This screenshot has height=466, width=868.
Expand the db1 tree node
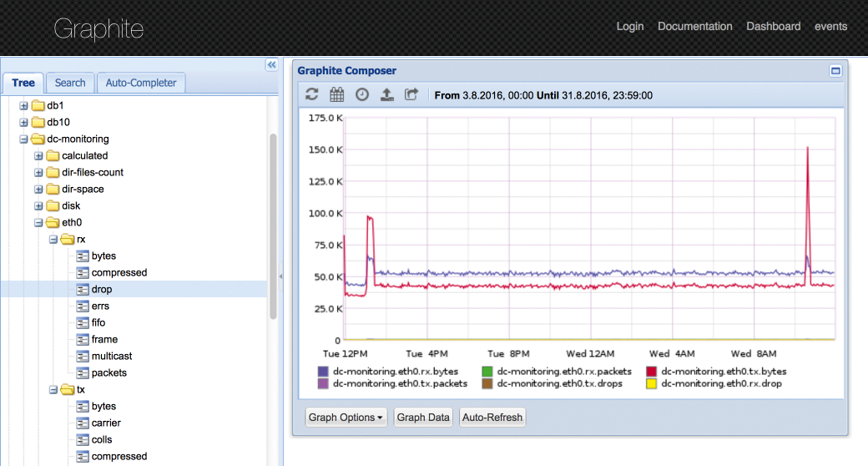23,105
